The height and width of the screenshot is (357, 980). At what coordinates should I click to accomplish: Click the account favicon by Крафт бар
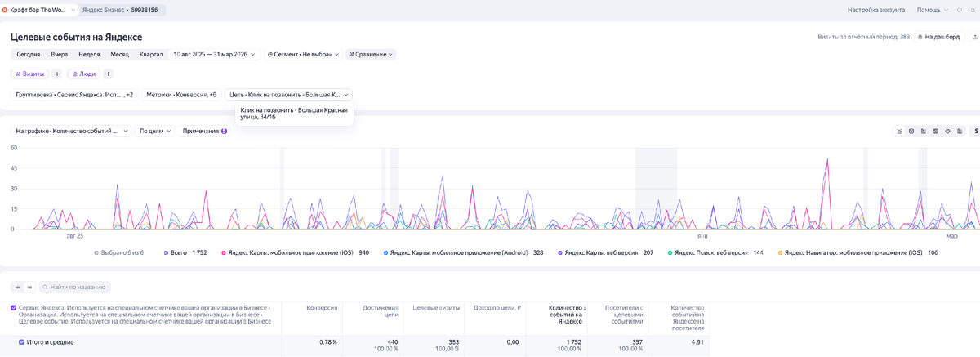5,10
